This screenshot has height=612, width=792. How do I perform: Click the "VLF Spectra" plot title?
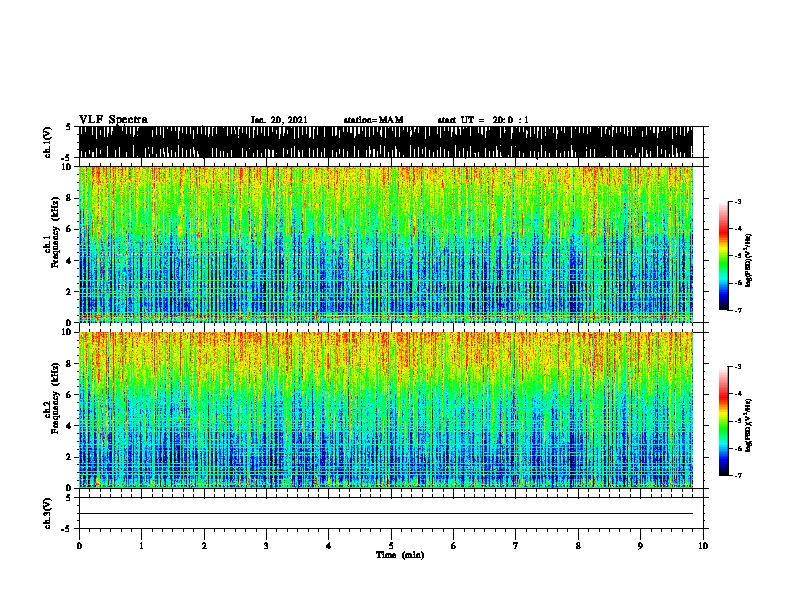[113, 120]
